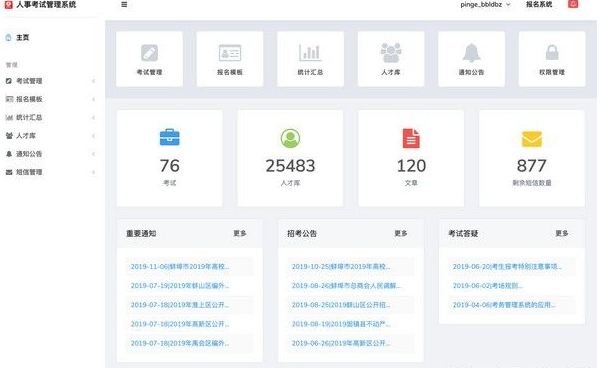This screenshot has width=600, height=368.
Task: Click the 短信管理 sidebar envelope icon
Action: click(9, 172)
